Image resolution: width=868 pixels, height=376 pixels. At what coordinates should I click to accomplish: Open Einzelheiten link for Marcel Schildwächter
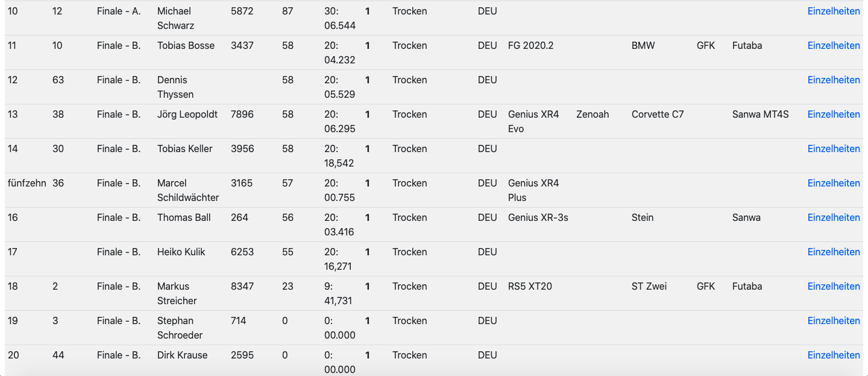834,183
